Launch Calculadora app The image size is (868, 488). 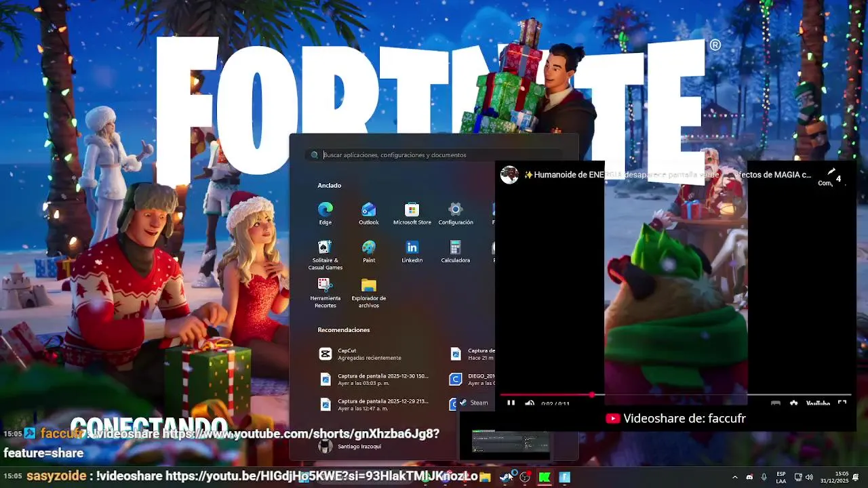(x=456, y=251)
